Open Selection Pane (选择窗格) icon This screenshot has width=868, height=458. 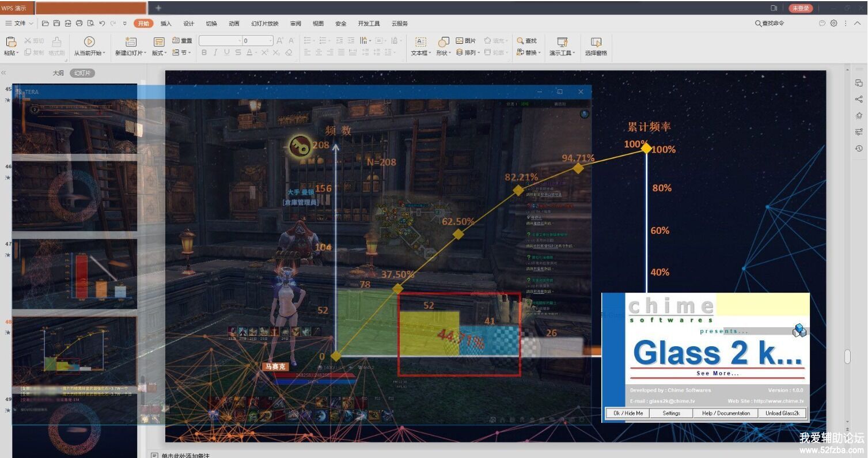point(596,41)
